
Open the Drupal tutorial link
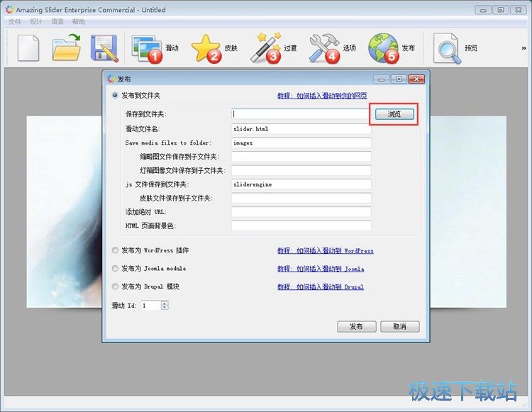coord(321,287)
